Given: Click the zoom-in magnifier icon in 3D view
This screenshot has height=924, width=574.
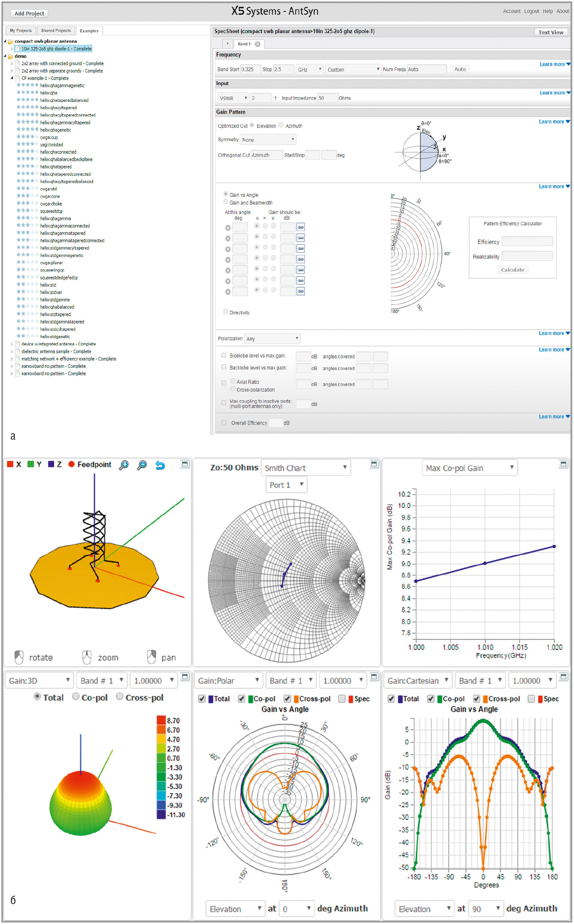Looking at the screenshot, I should pyautogui.click(x=124, y=465).
